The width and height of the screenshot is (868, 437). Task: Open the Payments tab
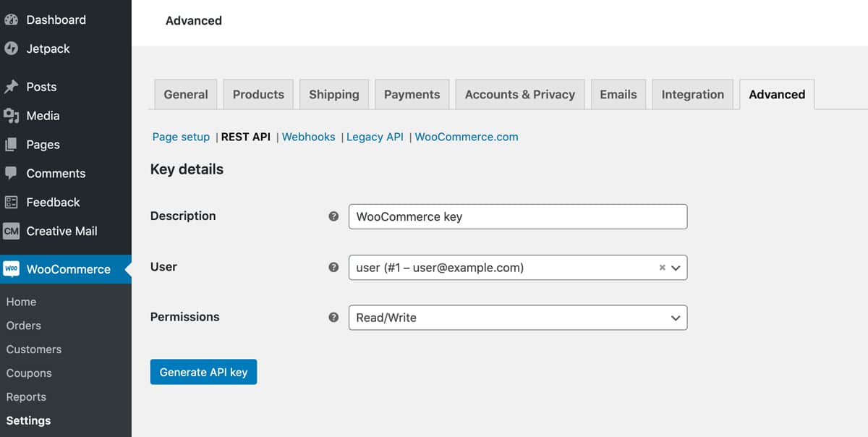click(x=412, y=95)
